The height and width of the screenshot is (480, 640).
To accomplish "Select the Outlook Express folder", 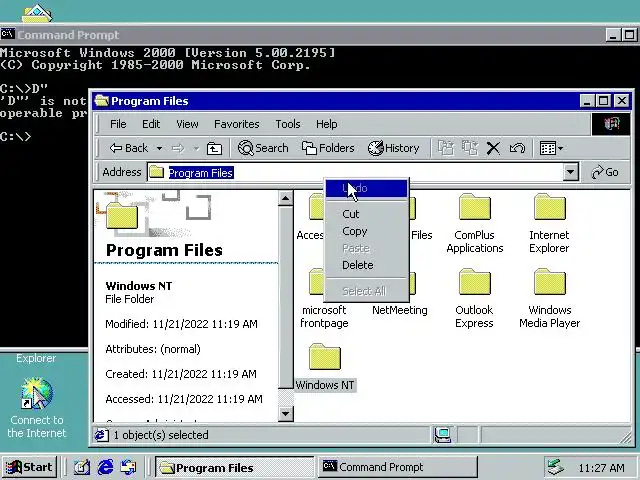I will tap(474, 299).
